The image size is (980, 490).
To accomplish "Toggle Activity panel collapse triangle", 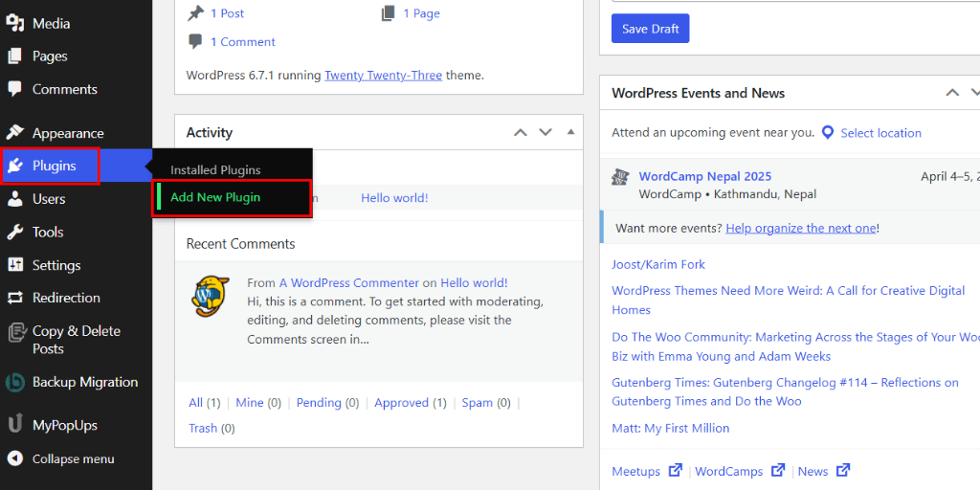I will coord(570,132).
